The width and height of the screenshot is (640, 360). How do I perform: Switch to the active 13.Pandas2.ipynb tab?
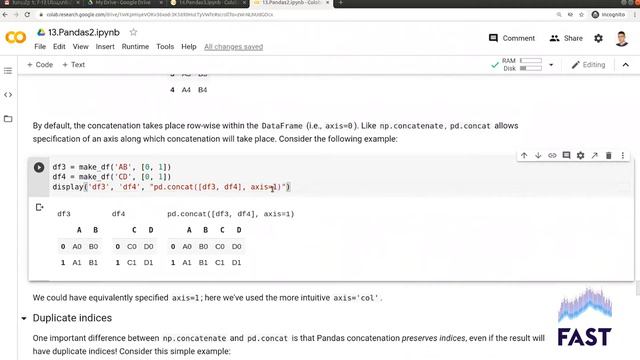(290, 3)
